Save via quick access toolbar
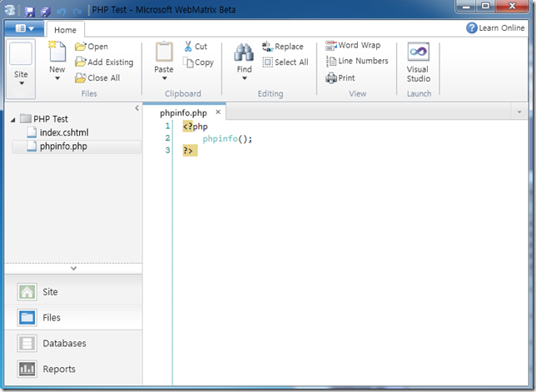 tap(30, 12)
